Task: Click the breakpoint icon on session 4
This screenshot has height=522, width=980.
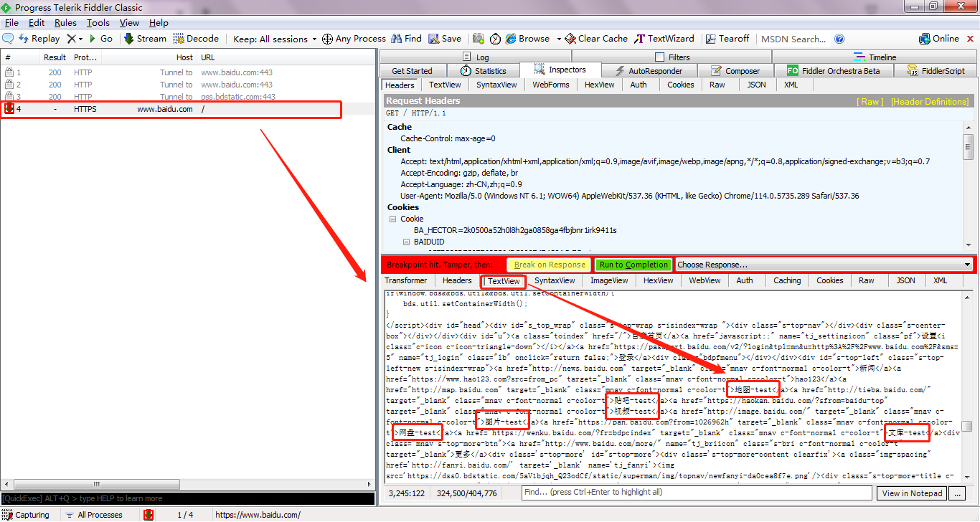Action: tap(9, 109)
